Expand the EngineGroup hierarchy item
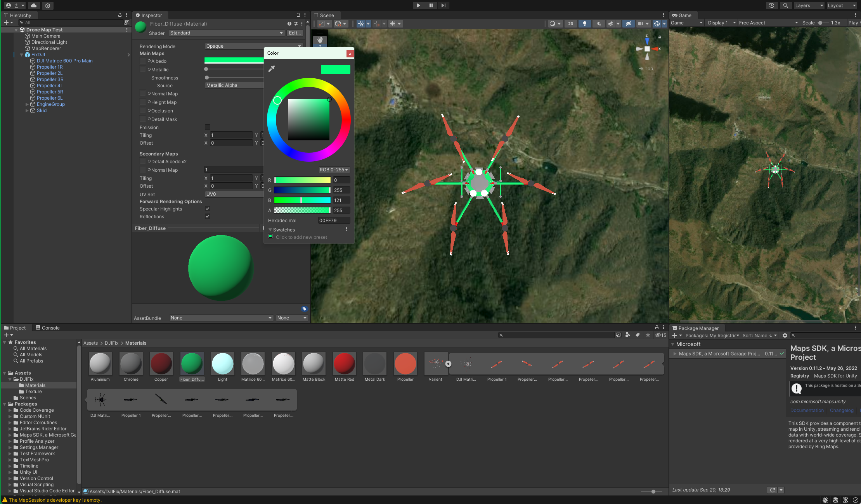This screenshot has height=504, width=861. (27, 104)
